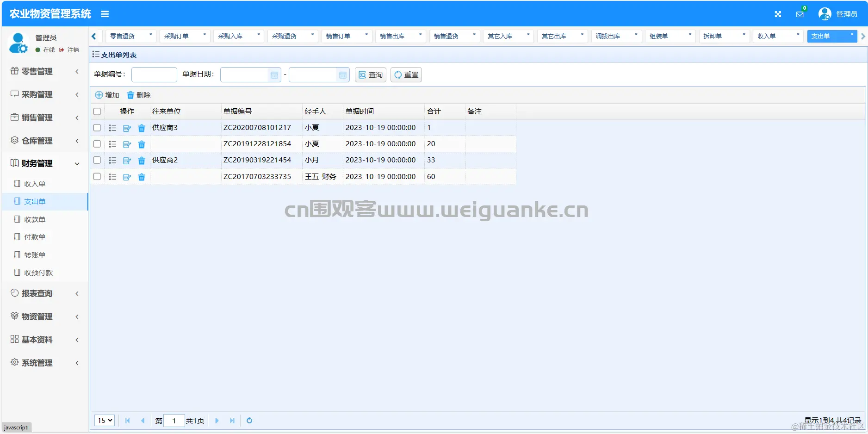The width and height of the screenshot is (868, 434).
Task: Expand 销售管理 sidebar menu
Action: (x=44, y=118)
